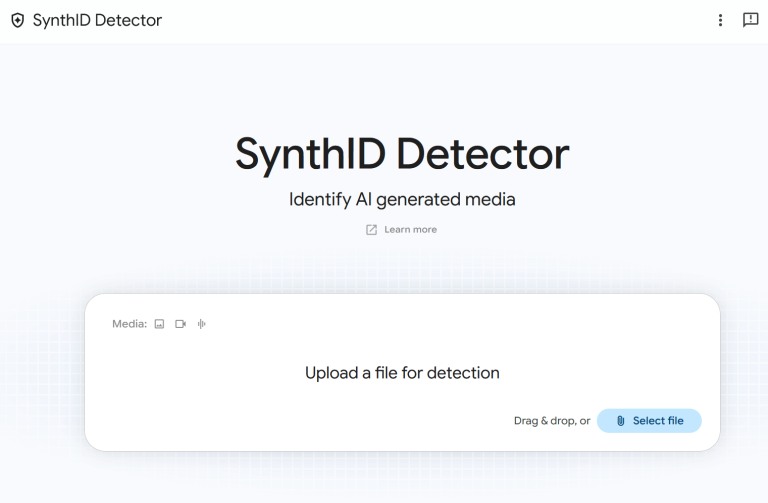Click the external link icon beside Learn more
Screen dimensions: 768x503
click(x=371, y=230)
